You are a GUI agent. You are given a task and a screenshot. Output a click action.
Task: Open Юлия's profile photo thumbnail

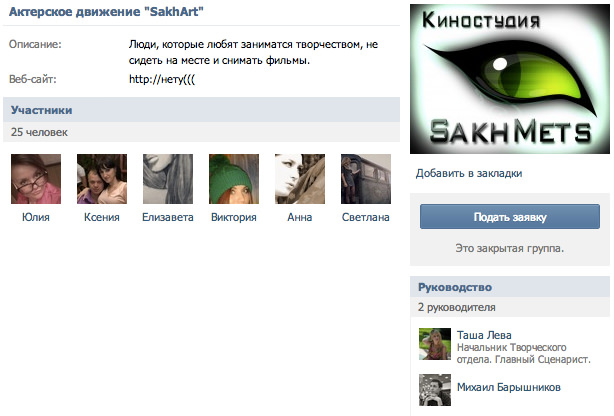pos(36,179)
